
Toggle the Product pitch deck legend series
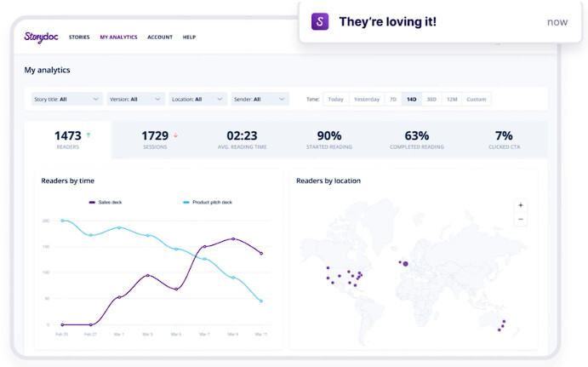coord(208,203)
